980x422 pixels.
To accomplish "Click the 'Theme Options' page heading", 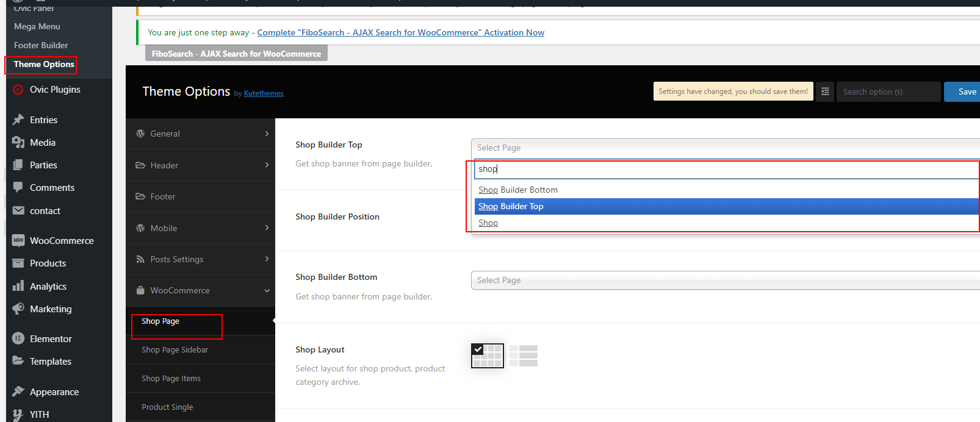I will click(x=186, y=91).
